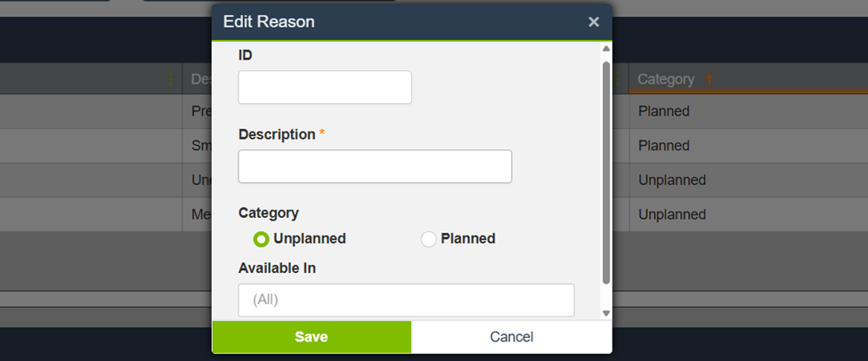Click the dialog's vertical scrollbar thumb
Image resolution: width=868 pixels, height=361 pixels.
[x=606, y=169]
